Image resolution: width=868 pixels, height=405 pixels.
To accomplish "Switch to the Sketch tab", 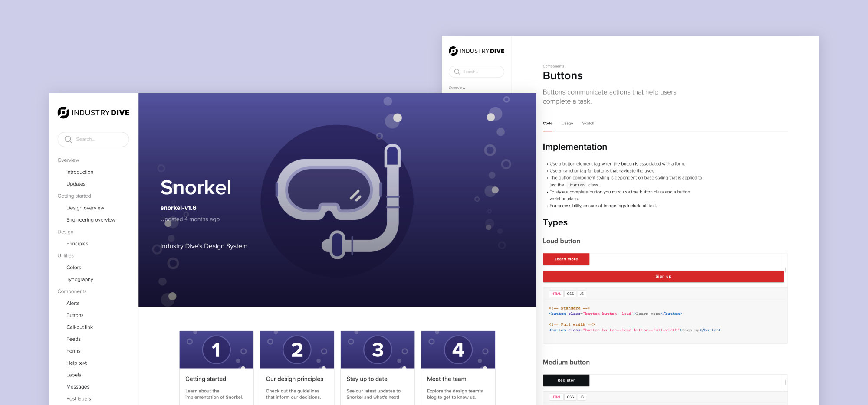I will [x=589, y=123].
